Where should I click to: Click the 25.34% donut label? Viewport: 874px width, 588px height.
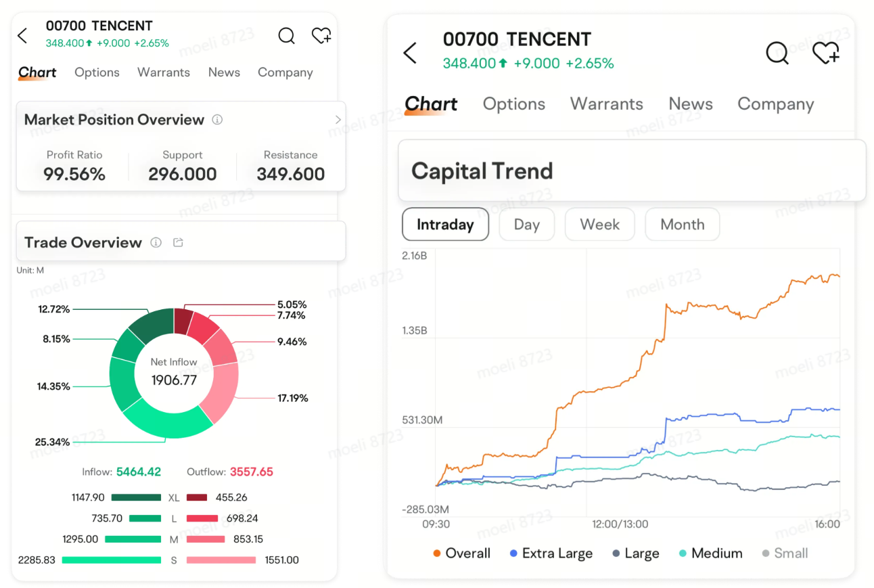tap(53, 442)
